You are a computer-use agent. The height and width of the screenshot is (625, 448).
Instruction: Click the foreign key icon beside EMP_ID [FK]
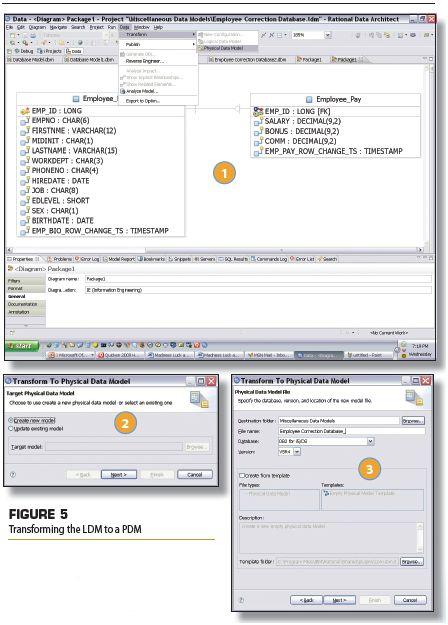(x=258, y=112)
